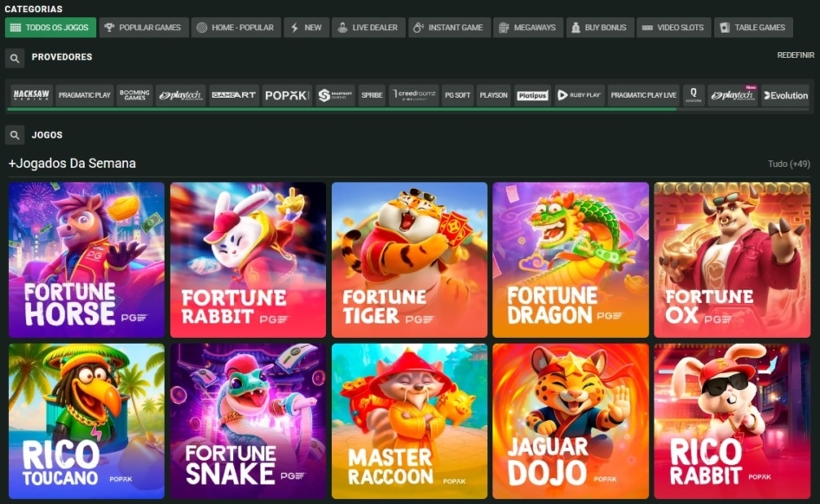Click the Jogos search icon
The width and height of the screenshot is (820, 504).
coord(15,135)
